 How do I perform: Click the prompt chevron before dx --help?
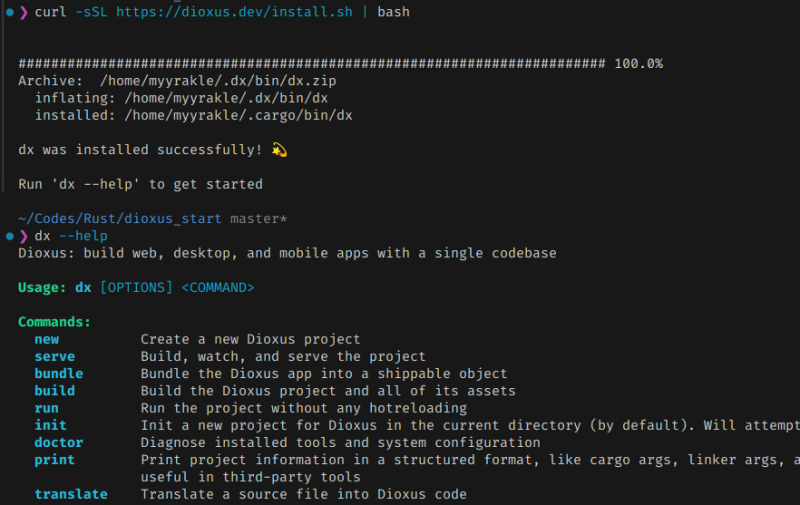(23, 236)
